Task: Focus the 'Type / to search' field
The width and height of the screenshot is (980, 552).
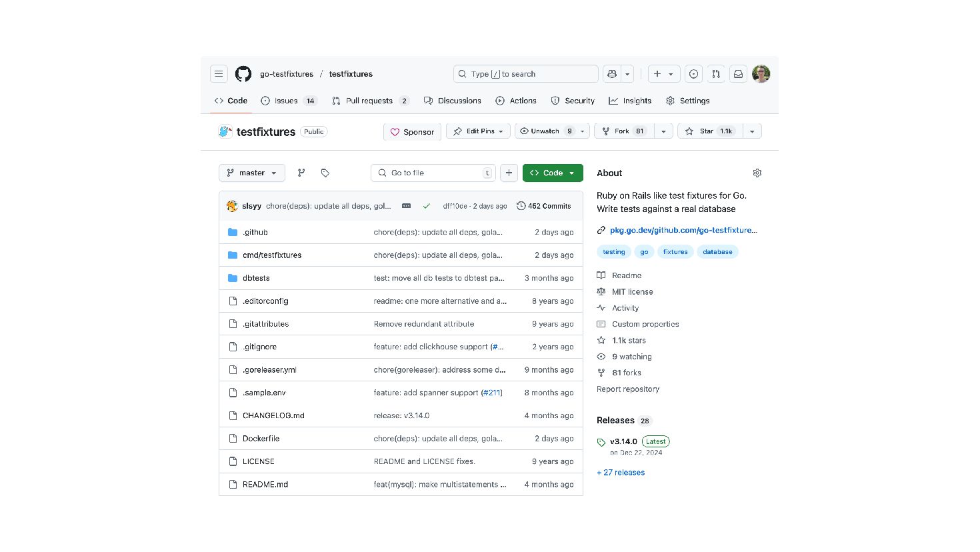Action: 525,74
